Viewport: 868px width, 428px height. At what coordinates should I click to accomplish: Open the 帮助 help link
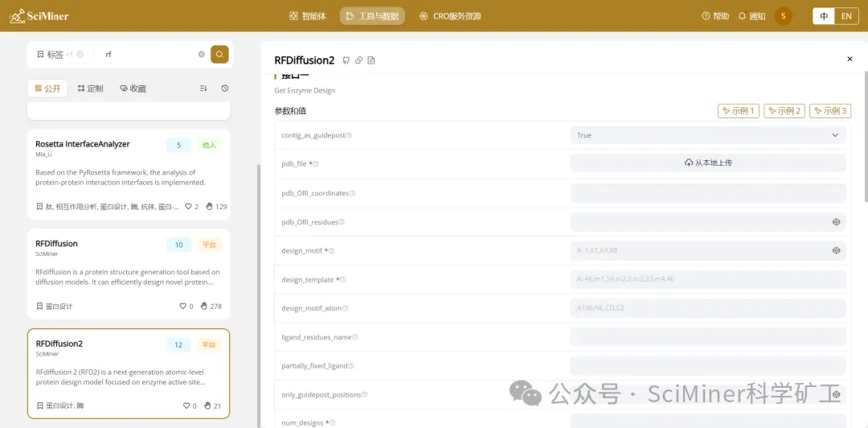click(715, 16)
